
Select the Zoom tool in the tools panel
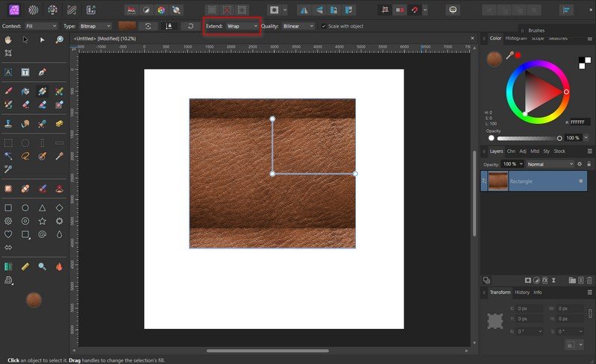coord(60,40)
